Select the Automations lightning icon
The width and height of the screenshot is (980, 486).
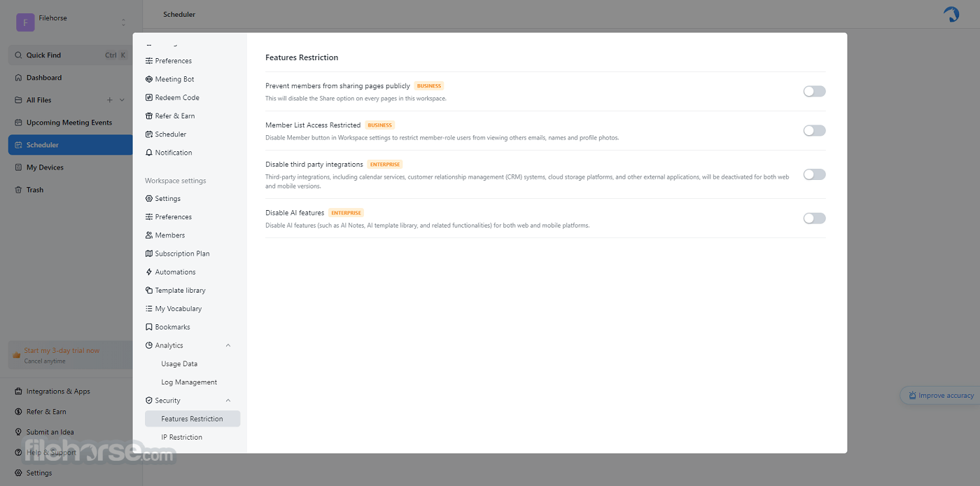click(149, 272)
